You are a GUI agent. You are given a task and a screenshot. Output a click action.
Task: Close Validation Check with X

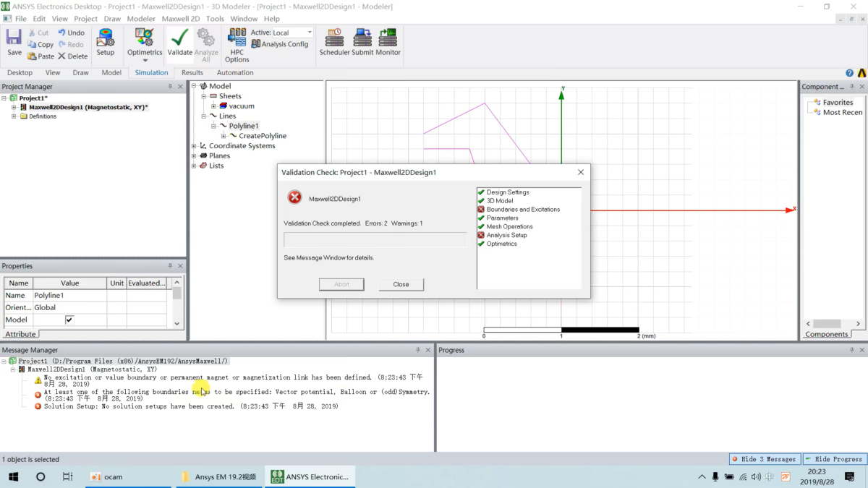coord(581,172)
